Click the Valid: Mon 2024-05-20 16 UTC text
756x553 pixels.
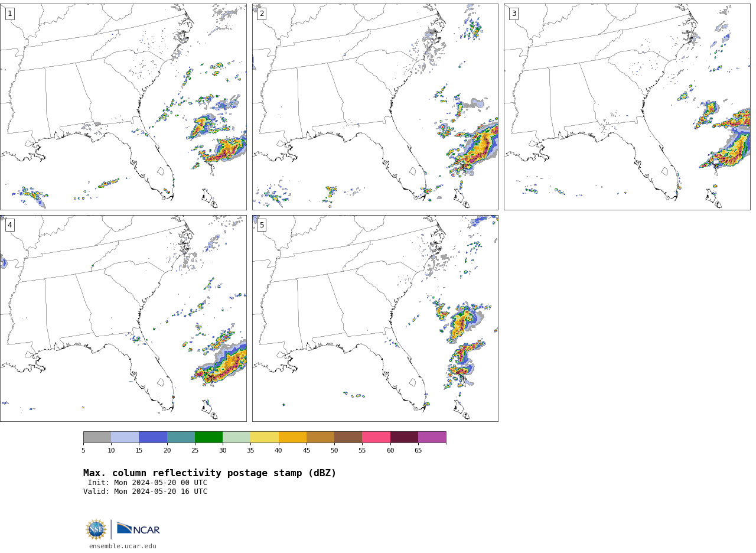145,492
